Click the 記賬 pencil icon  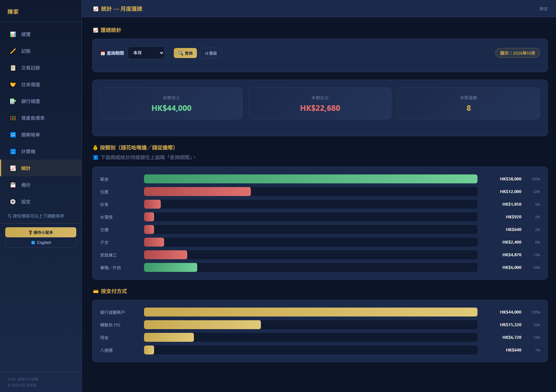(13, 51)
